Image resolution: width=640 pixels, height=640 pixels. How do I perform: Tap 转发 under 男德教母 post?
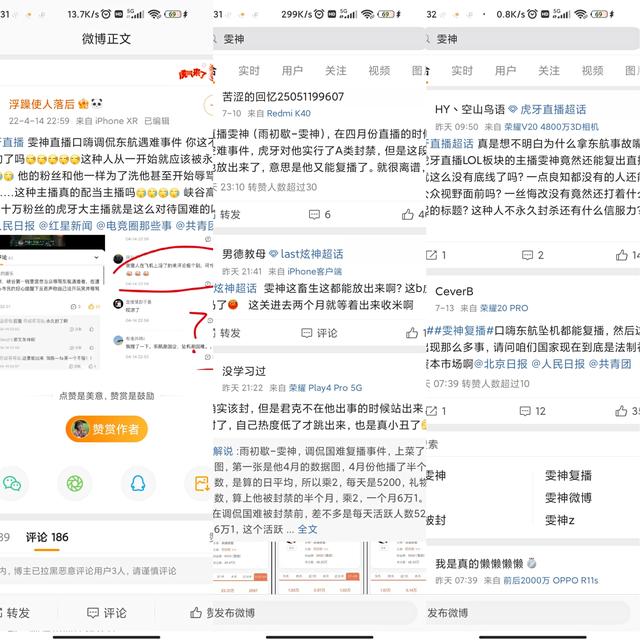pos(230,333)
